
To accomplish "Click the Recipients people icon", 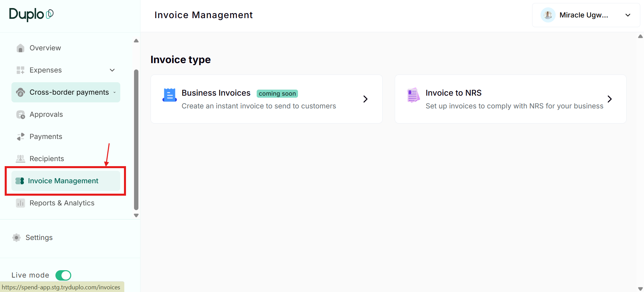I will click(20, 159).
